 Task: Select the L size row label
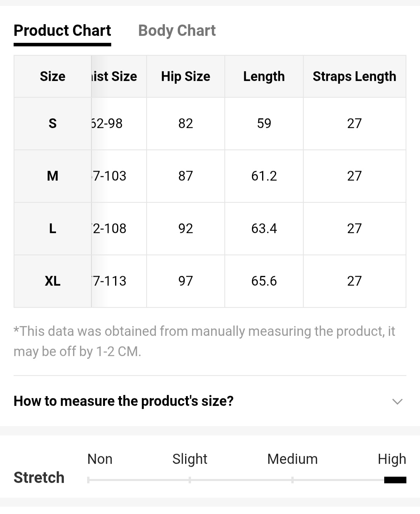click(x=52, y=228)
